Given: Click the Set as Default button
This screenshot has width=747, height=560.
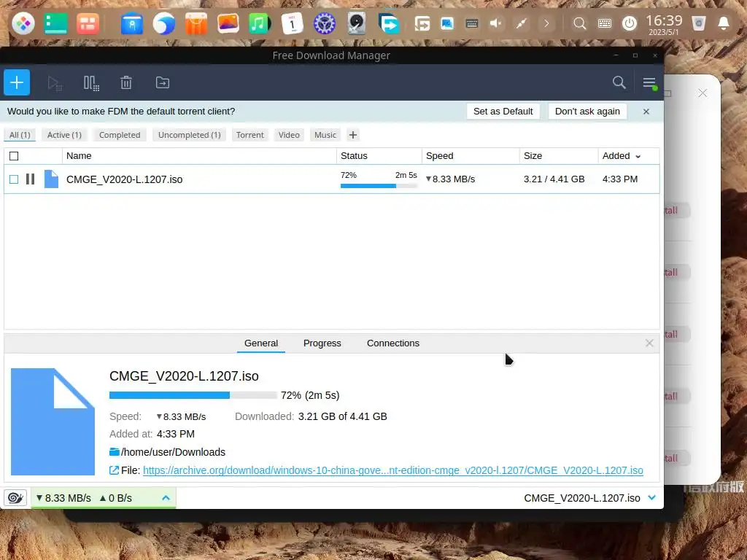Looking at the screenshot, I should 503,112.
